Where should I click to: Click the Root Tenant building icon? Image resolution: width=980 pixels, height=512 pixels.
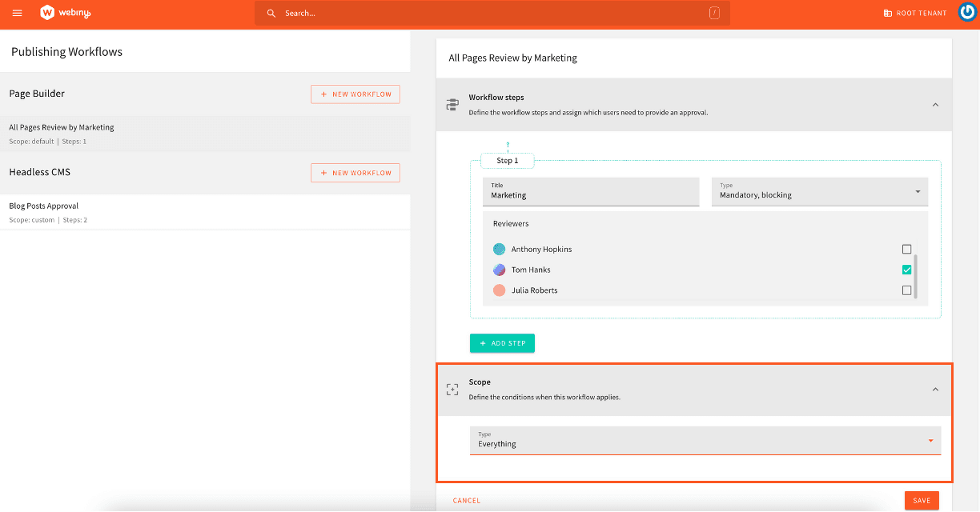click(887, 14)
